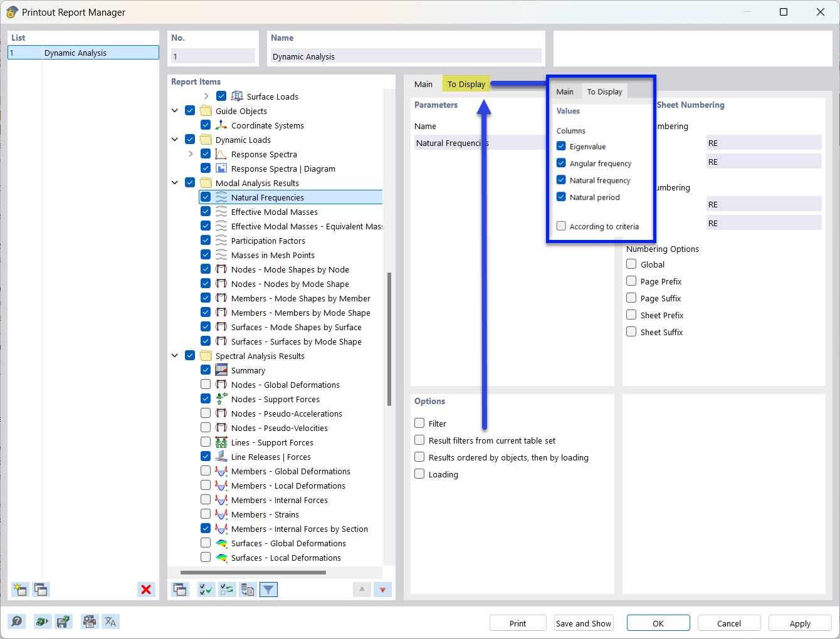Click the Line Releases | Forces icon
Viewport: 840px width, 639px height.
point(221,456)
